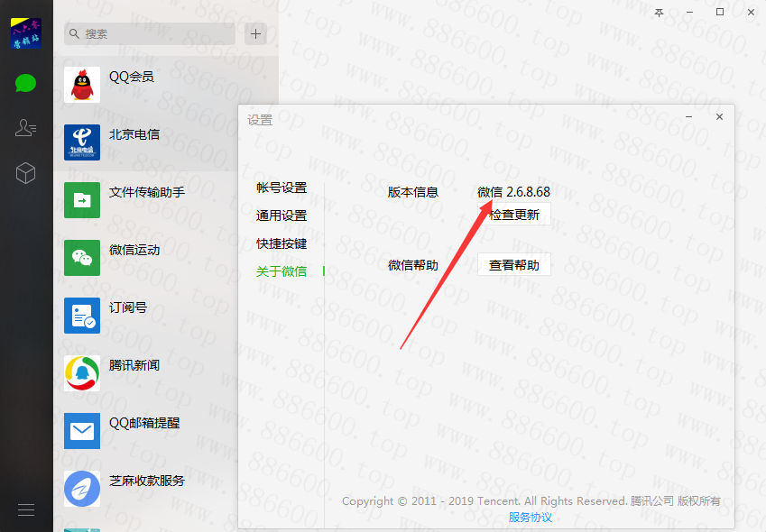
Task: Select the 腾讯新闻 chat name
Action: click(x=134, y=365)
